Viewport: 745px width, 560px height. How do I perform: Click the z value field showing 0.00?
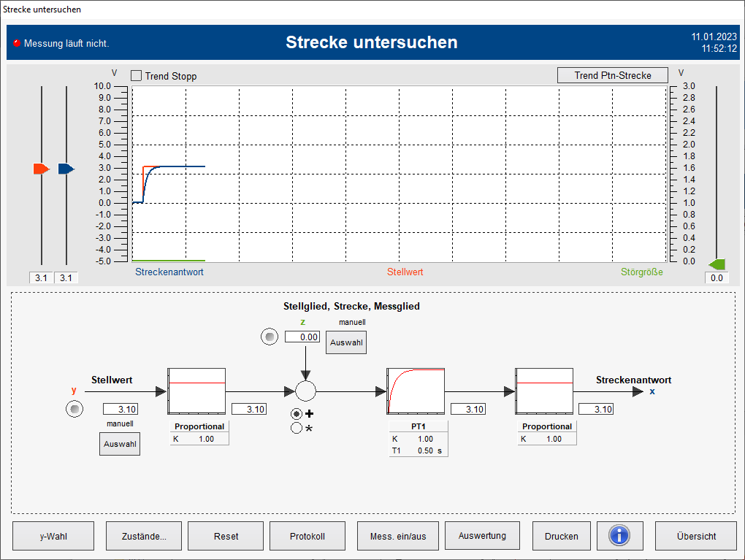(x=302, y=337)
